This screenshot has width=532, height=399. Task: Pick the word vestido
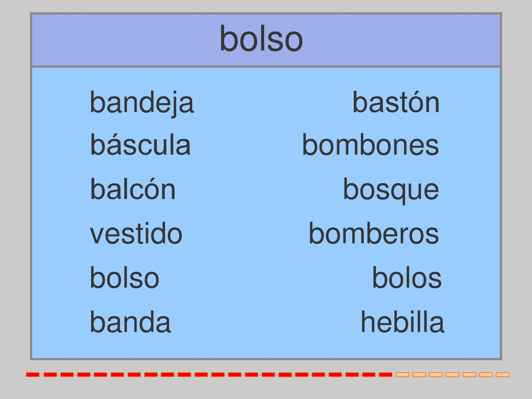tap(136, 233)
